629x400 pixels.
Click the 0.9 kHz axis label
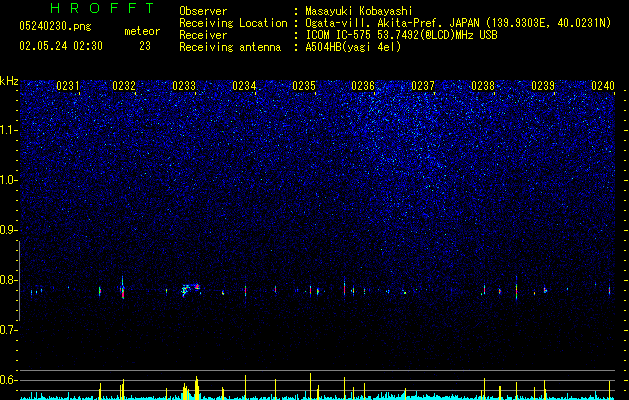point(9,230)
